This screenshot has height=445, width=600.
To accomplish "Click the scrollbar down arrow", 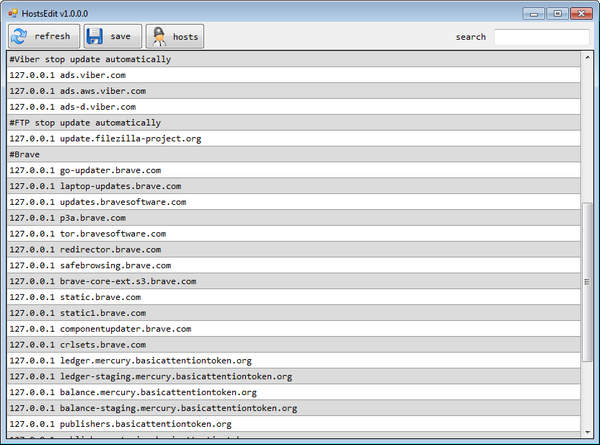I will coord(587,433).
